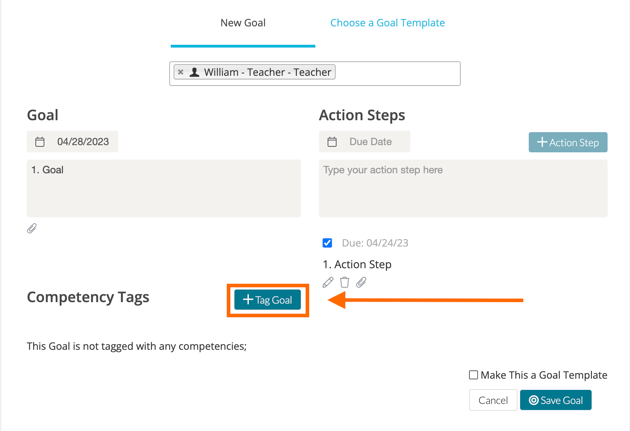Image resolution: width=630 pixels, height=431 pixels.
Task: Open the goal date 04/28/2023 picker
Action: [x=82, y=142]
